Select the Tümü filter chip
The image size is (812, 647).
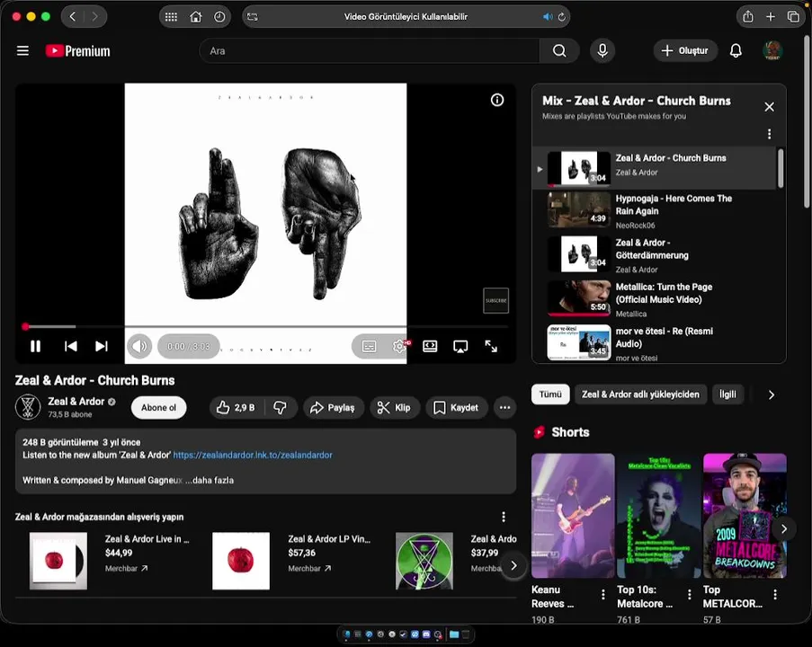tap(550, 394)
